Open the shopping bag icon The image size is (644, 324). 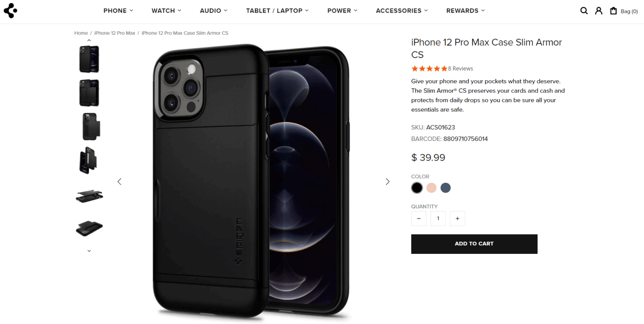point(613,10)
